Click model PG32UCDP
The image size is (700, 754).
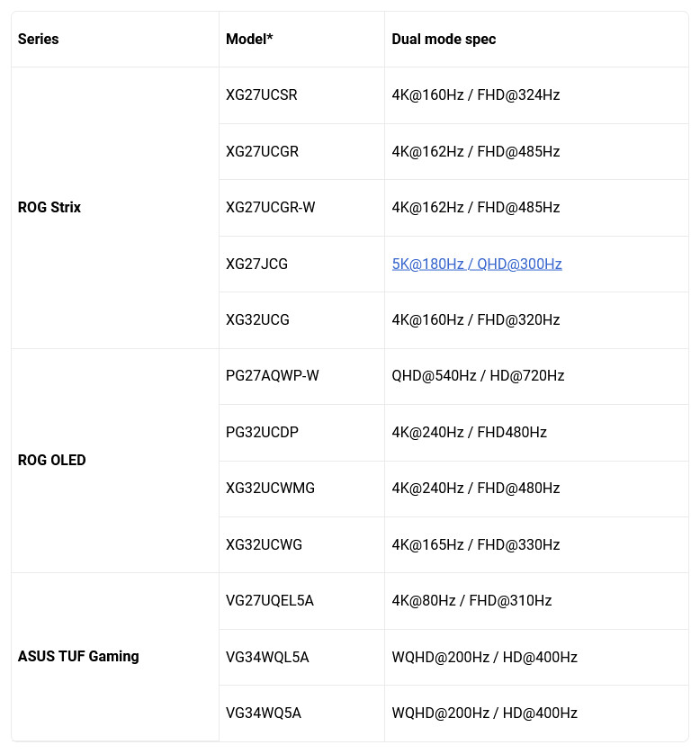263,433
